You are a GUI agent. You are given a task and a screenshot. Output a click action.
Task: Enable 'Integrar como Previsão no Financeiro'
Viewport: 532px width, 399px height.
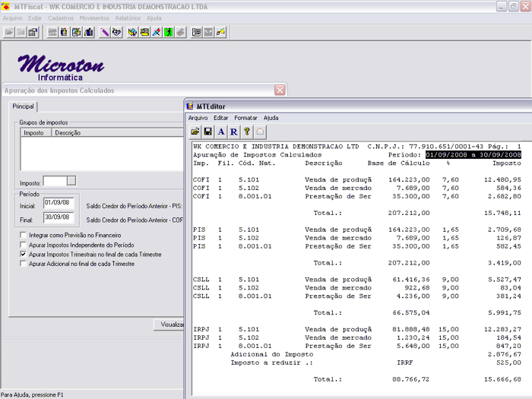pyautogui.click(x=22, y=236)
